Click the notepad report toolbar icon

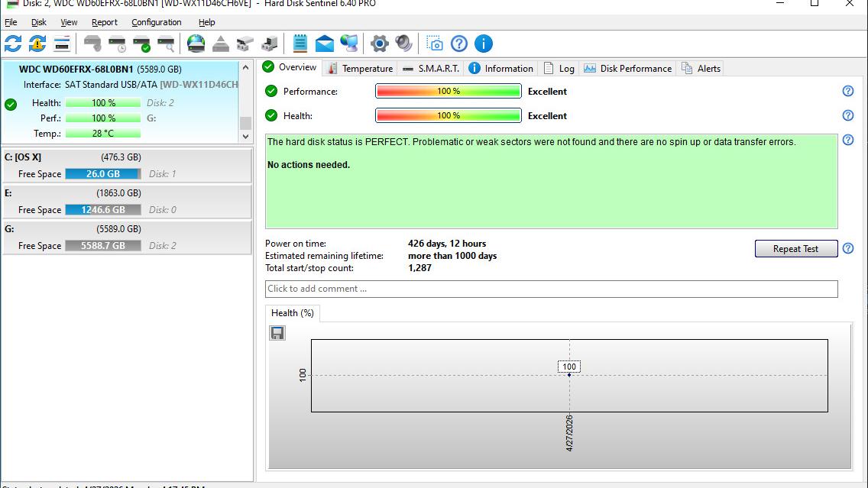[x=300, y=44]
